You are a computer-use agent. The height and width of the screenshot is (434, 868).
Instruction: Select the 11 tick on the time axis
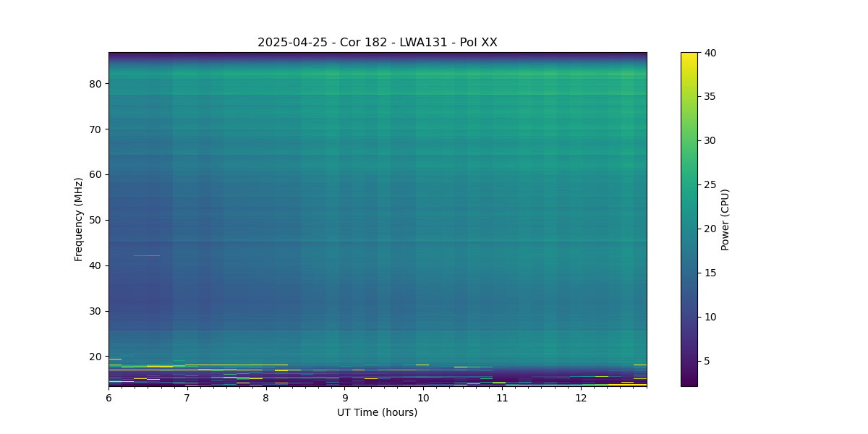501,398
